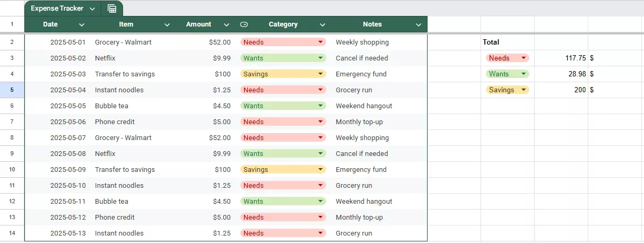Open the Savings summary chip beside 200
This screenshot has height=243, width=644.
[x=524, y=90]
